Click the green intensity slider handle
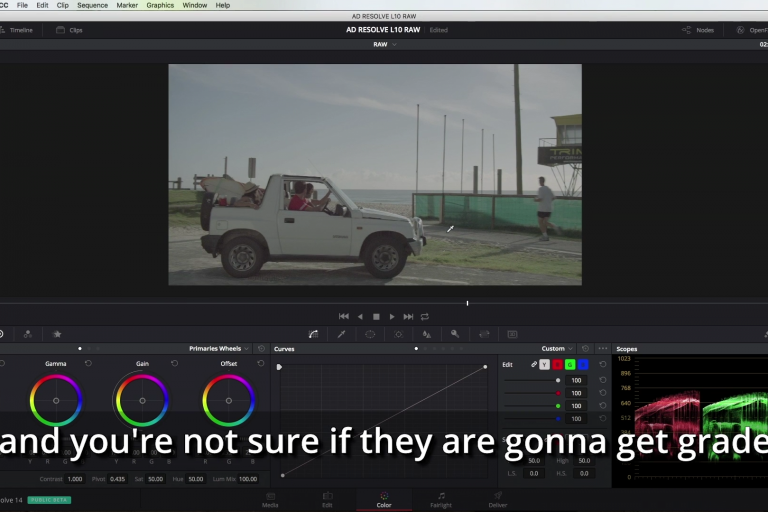 coord(558,406)
